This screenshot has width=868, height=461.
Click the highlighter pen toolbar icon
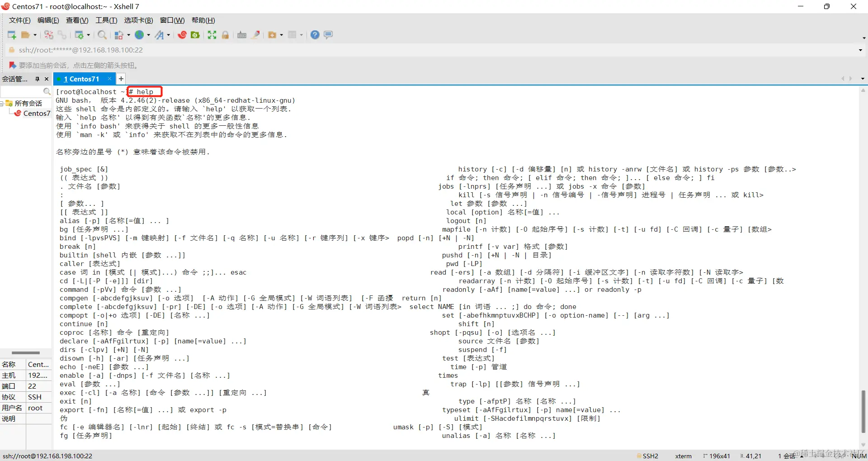[256, 35]
